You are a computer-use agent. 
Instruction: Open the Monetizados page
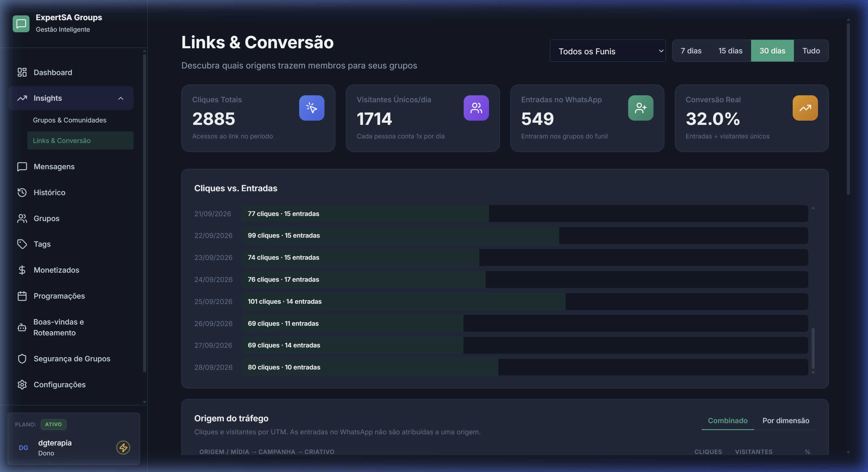coord(71,270)
